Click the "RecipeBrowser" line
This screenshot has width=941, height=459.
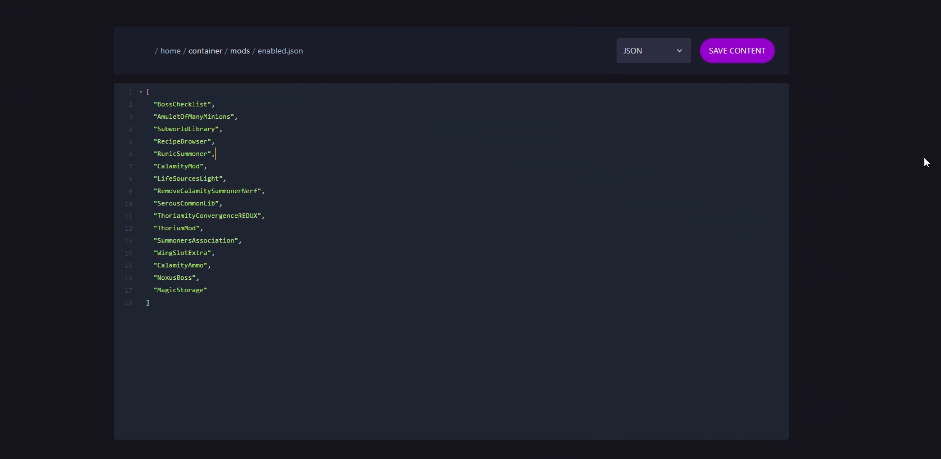(x=184, y=142)
